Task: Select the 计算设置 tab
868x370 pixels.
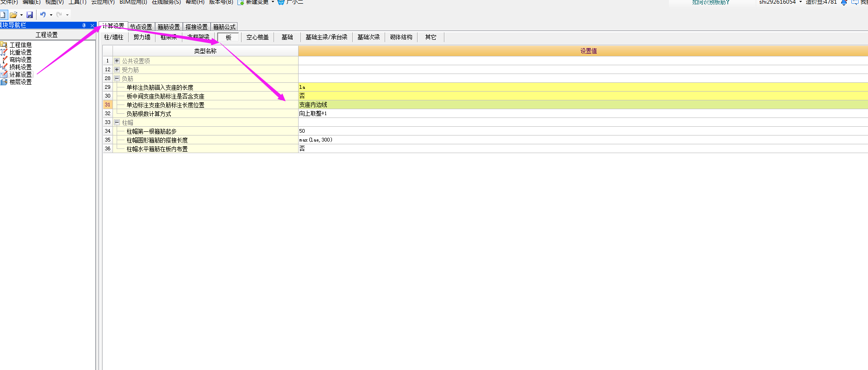Action: [113, 26]
